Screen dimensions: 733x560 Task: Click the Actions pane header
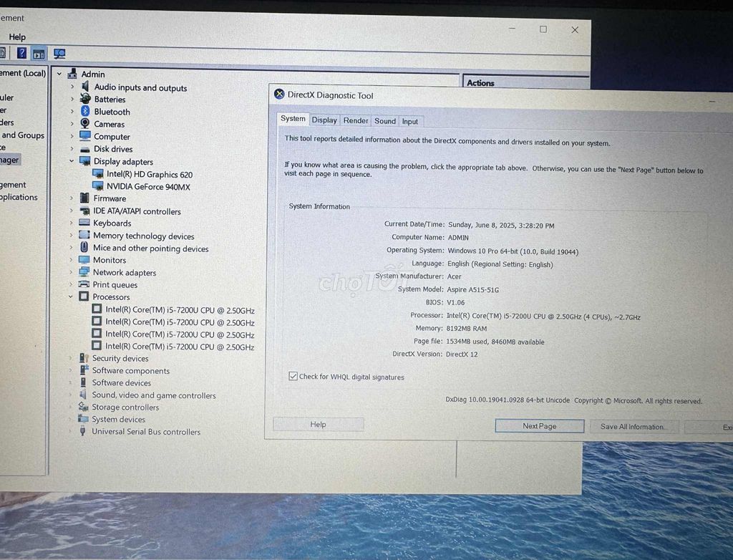tap(525, 82)
